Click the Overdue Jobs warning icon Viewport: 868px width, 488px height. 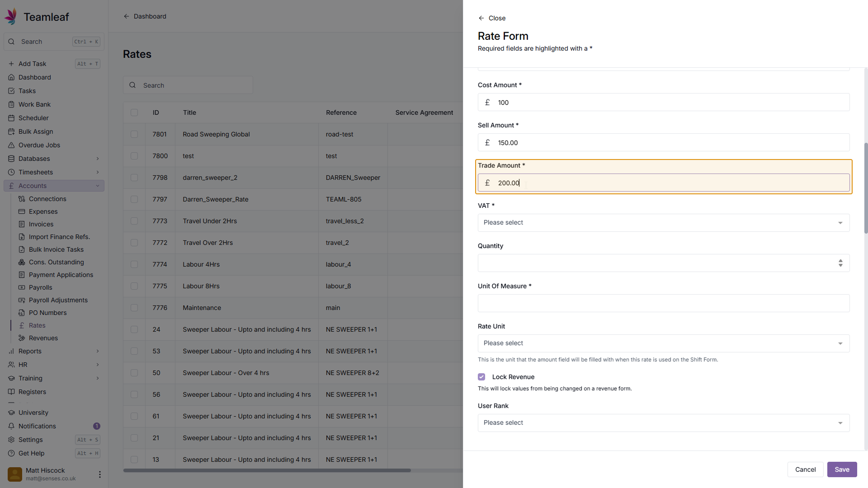pos(11,145)
